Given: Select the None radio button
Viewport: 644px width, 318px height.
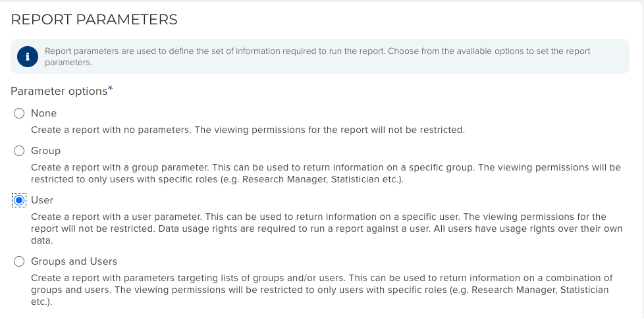Looking at the screenshot, I should click(20, 113).
